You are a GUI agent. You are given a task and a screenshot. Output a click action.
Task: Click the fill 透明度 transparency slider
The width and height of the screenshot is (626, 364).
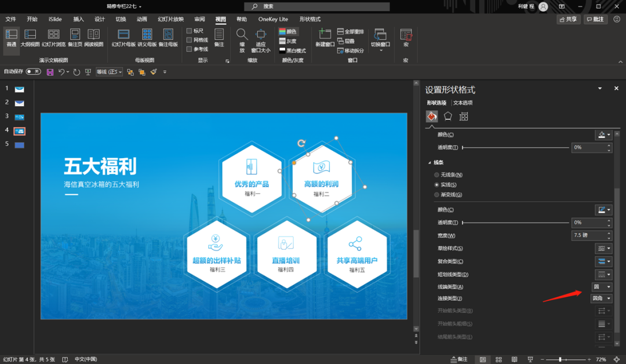pos(515,148)
